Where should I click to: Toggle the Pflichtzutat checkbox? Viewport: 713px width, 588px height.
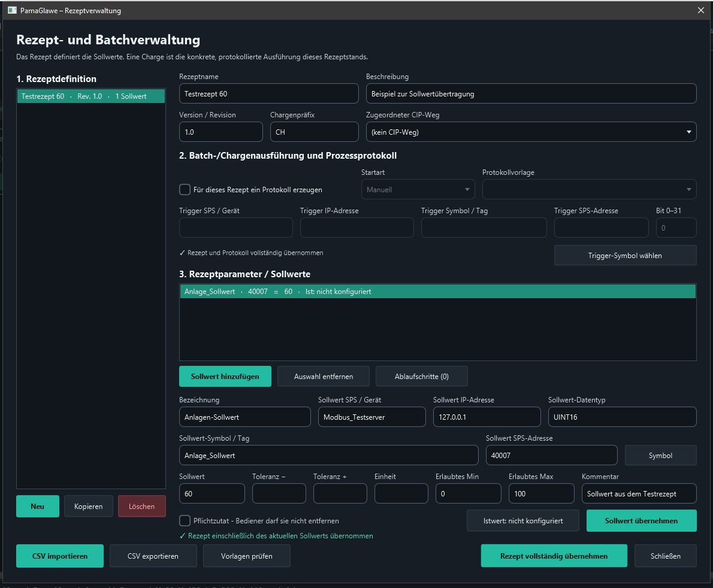pos(185,520)
